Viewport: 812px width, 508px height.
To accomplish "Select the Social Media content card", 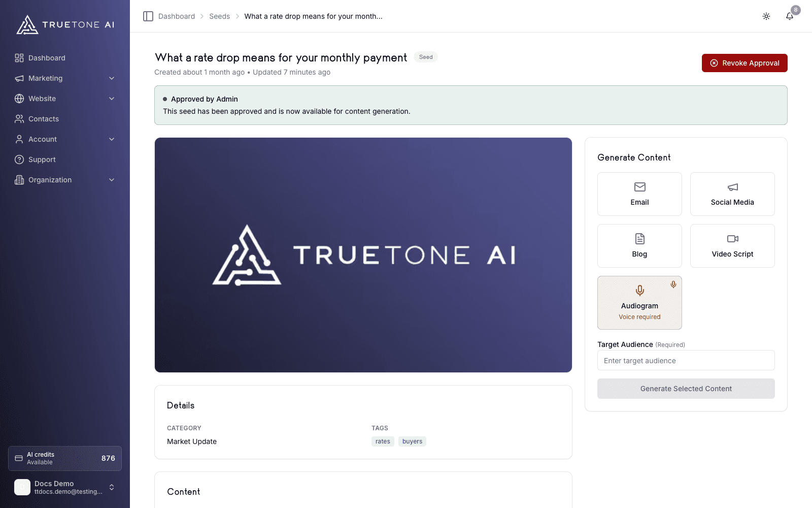I will pos(732,194).
